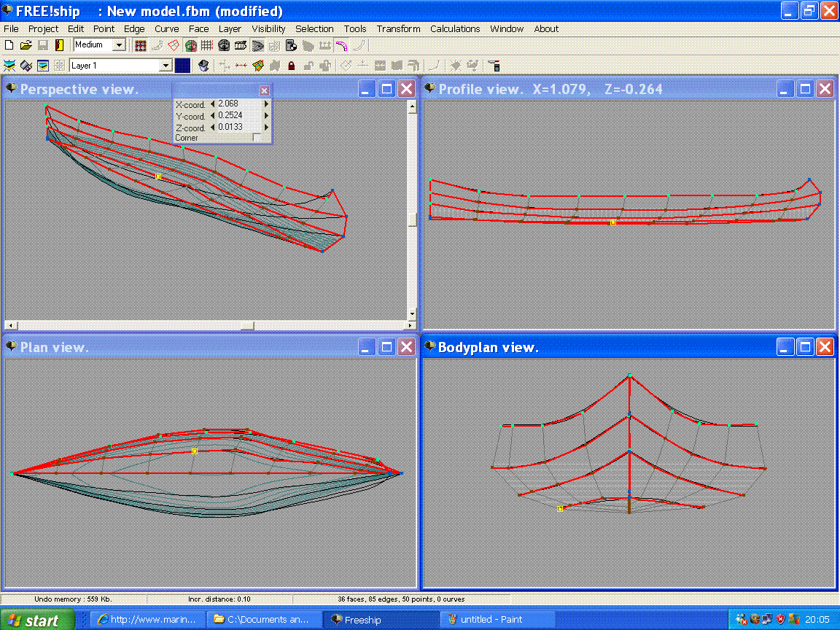Enable the Corner checkbox
Screen dimensions: 840x630
point(257,138)
